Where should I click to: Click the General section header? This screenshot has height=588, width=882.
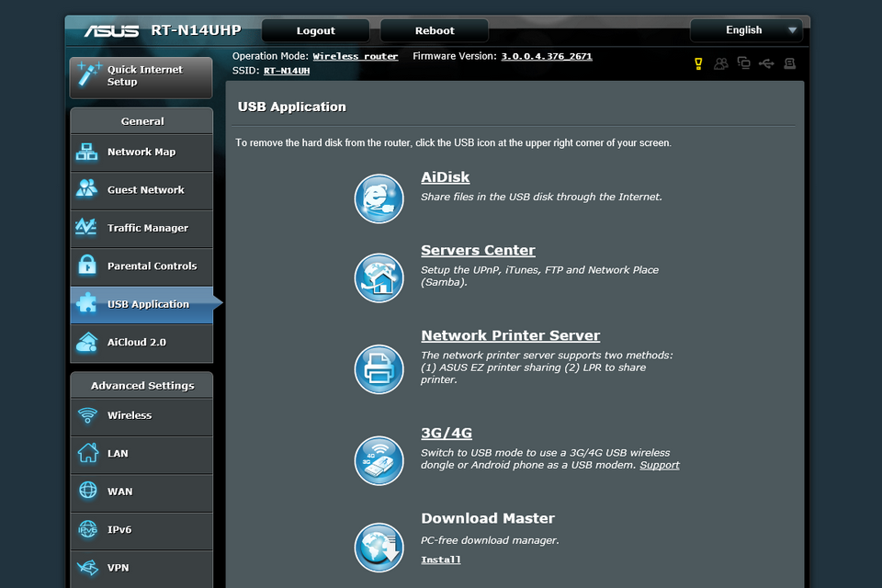pyautogui.click(x=141, y=121)
